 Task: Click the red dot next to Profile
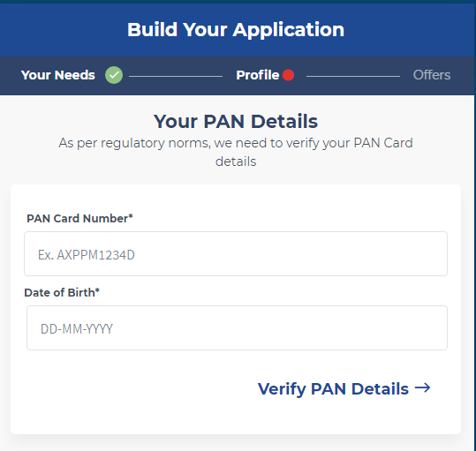(x=288, y=75)
